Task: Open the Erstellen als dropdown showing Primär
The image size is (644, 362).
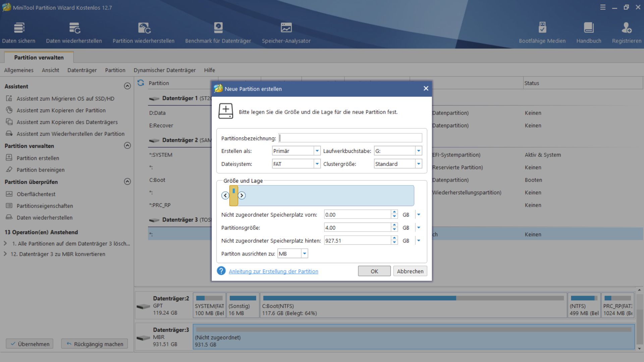Action: coord(317,151)
